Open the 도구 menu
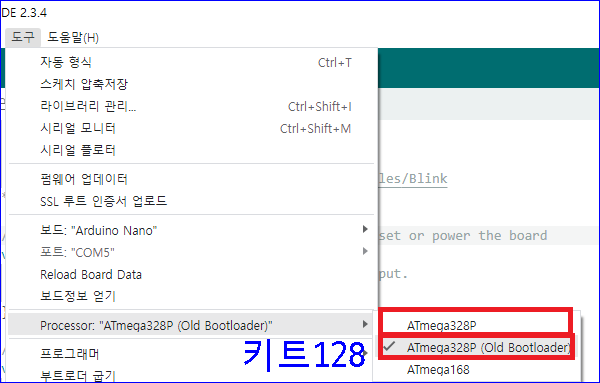The image size is (600, 383). tap(23, 37)
